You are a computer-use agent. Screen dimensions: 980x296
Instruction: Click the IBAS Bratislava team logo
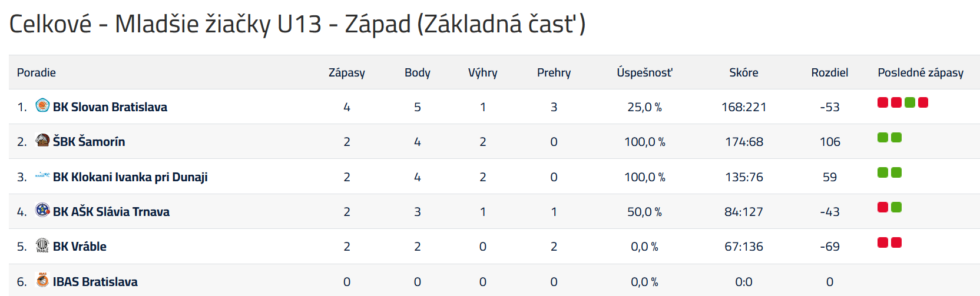42,280
